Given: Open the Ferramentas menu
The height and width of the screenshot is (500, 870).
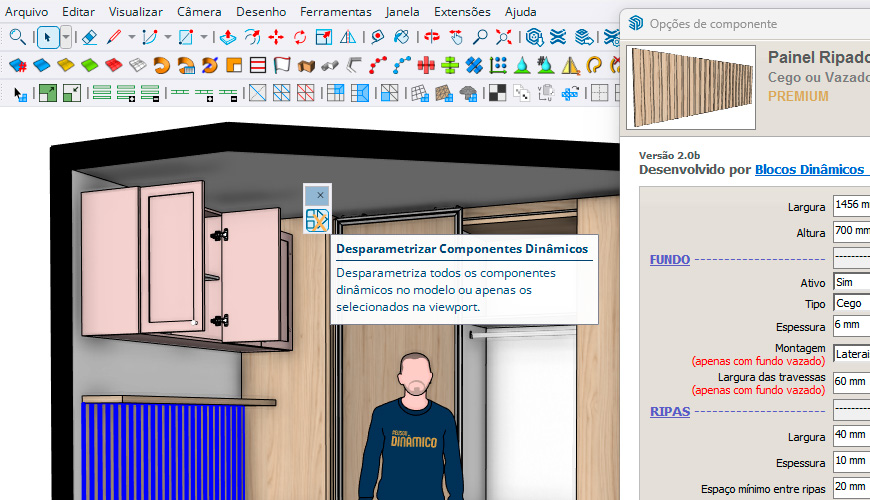Looking at the screenshot, I should pyautogui.click(x=335, y=12).
